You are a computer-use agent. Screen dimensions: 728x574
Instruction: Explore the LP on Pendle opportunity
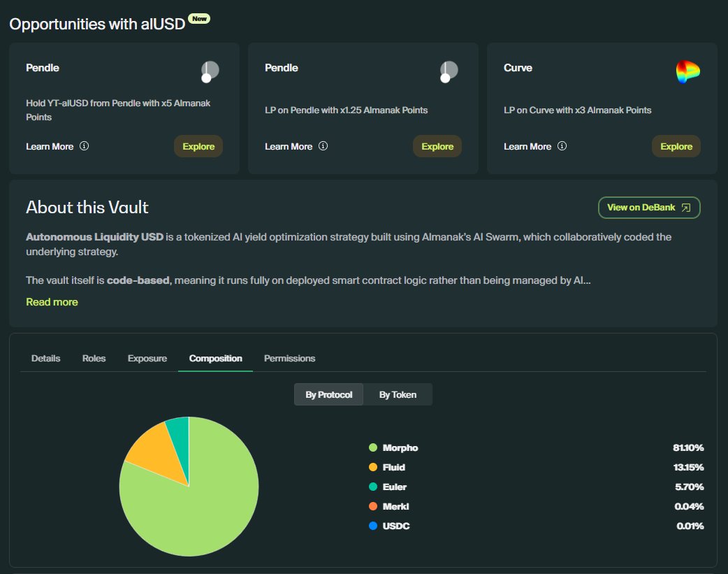437,146
